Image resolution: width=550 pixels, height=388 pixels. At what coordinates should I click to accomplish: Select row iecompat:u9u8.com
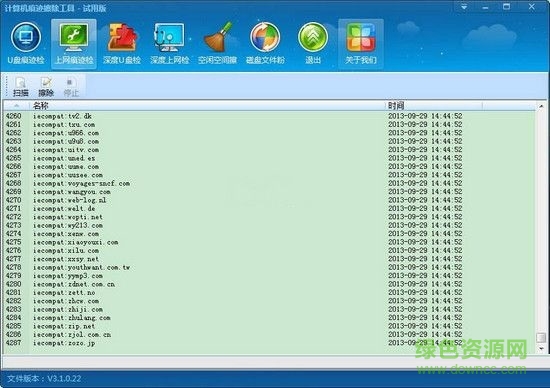coord(269,141)
